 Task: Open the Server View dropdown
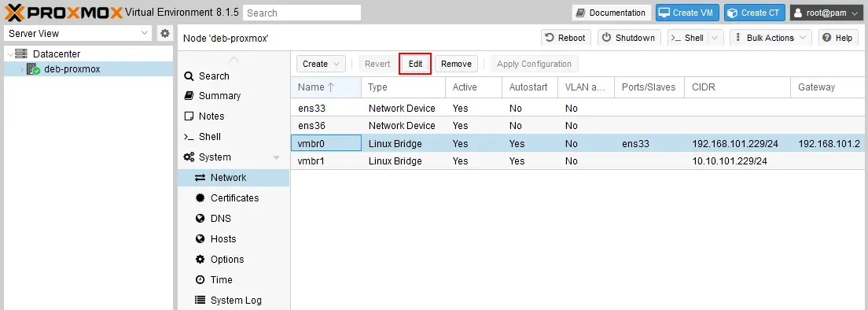pos(145,33)
